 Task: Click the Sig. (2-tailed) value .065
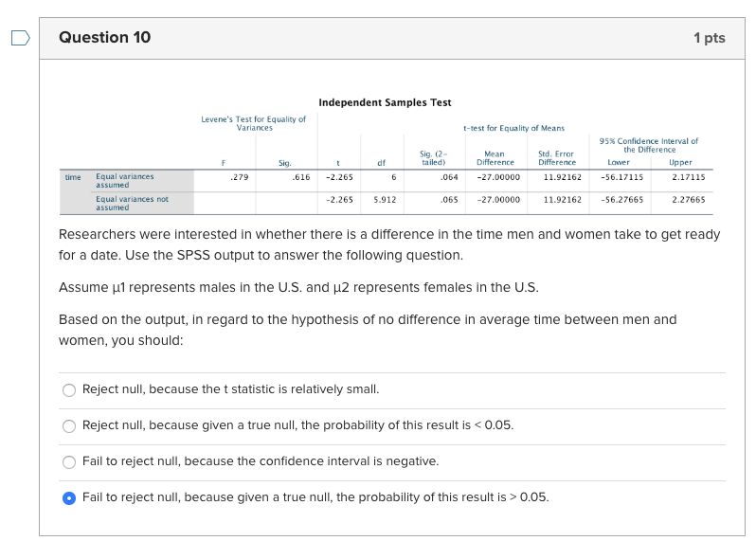[x=449, y=199]
